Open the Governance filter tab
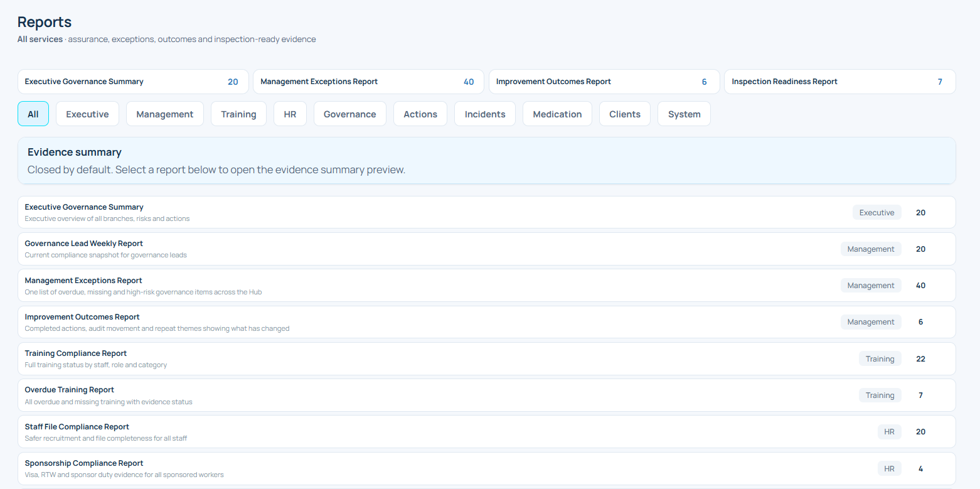The height and width of the screenshot is (489, 980). pyautogui.click(x=350, y=114)
